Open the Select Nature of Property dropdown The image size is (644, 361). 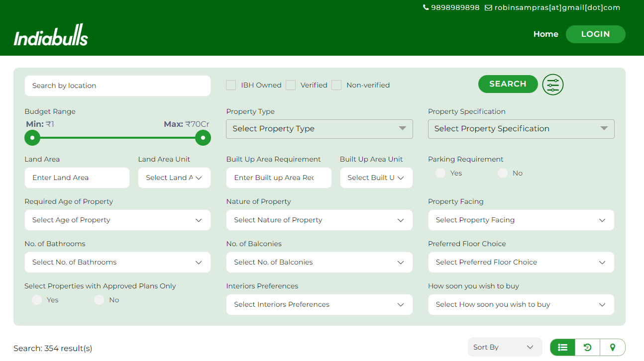click(x=320, y=220)
